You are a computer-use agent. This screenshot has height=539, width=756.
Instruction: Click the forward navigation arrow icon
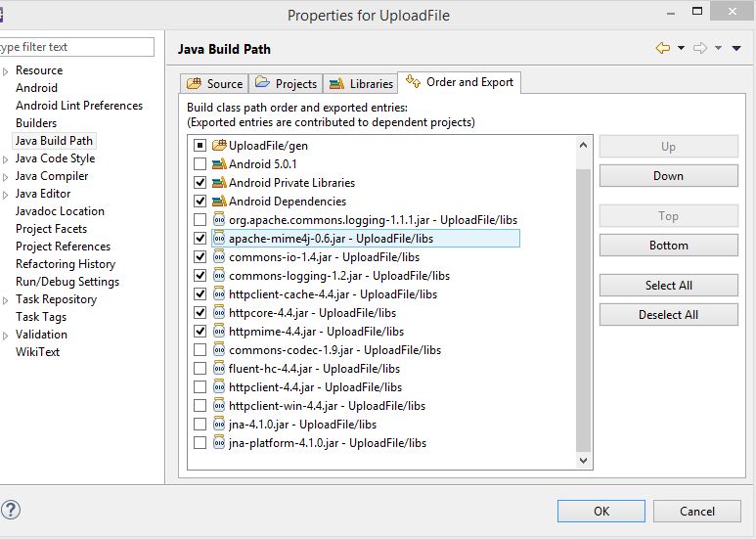click(x=700, y=48)
